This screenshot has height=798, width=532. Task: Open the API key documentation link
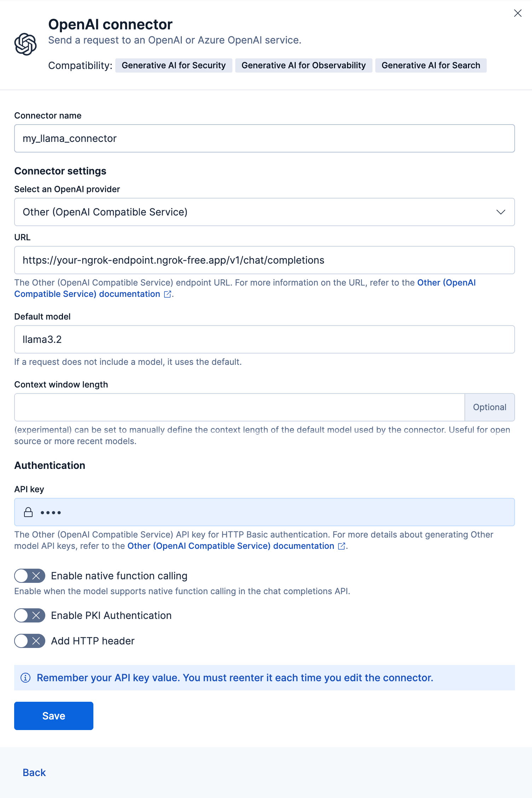tap(231, 546)
